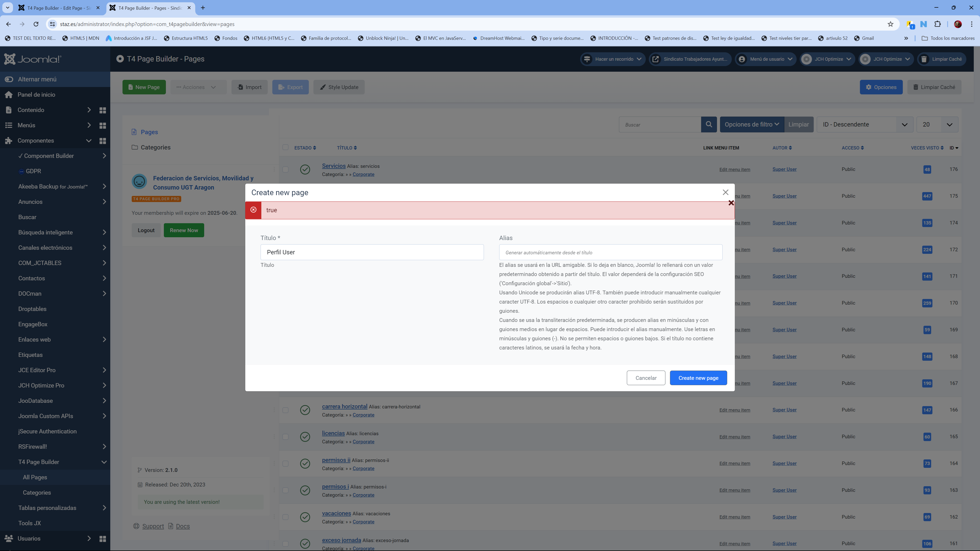
Task: Tick the select-all checkbox in header
Action: click(285, 147)
